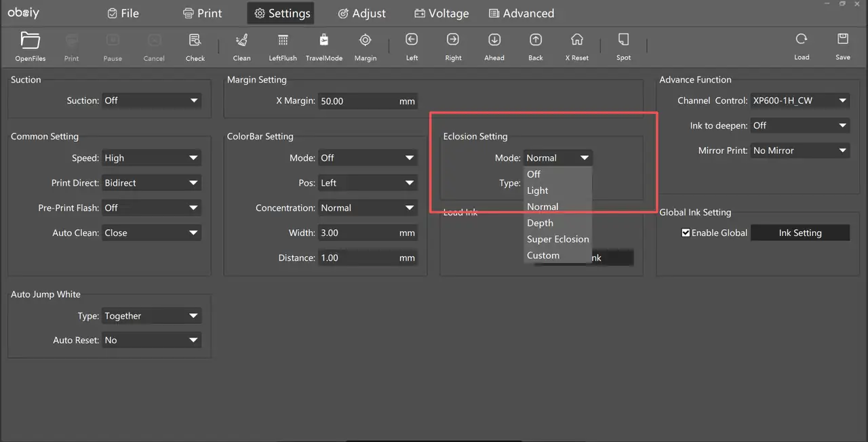Open the Suction dropdown

tap(152, 100)
